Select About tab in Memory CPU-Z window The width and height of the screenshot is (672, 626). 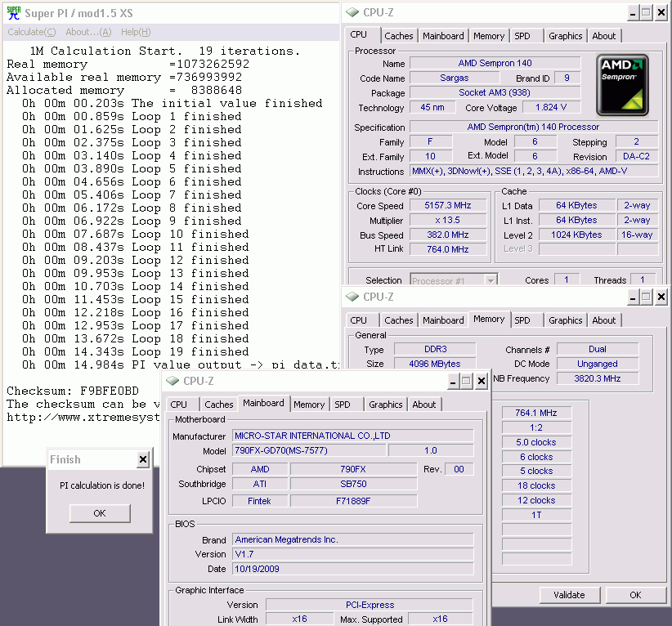pos(604,320)
